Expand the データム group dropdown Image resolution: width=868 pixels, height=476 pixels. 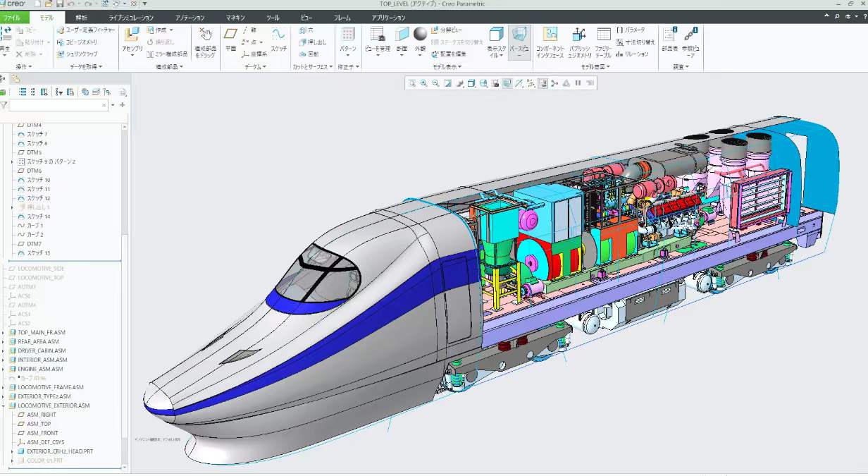pos(255,67)
